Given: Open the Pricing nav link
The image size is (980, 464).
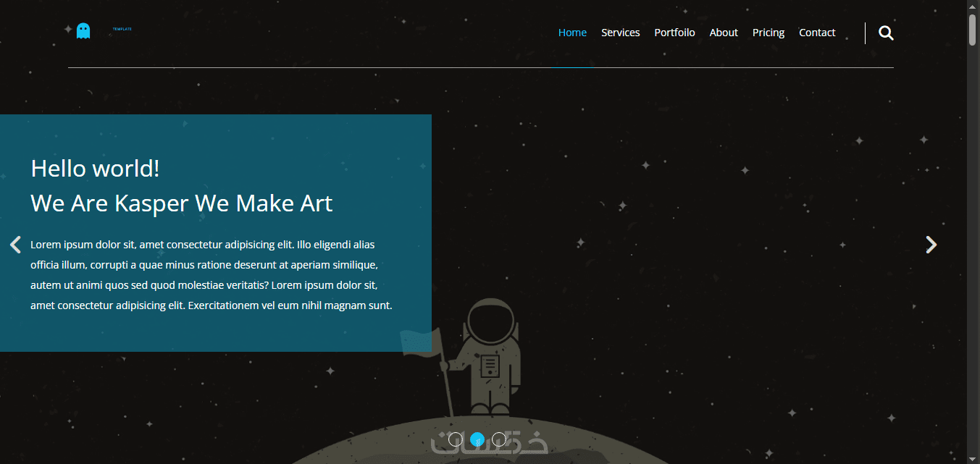Looking at the screenshot, I should 768,33.
